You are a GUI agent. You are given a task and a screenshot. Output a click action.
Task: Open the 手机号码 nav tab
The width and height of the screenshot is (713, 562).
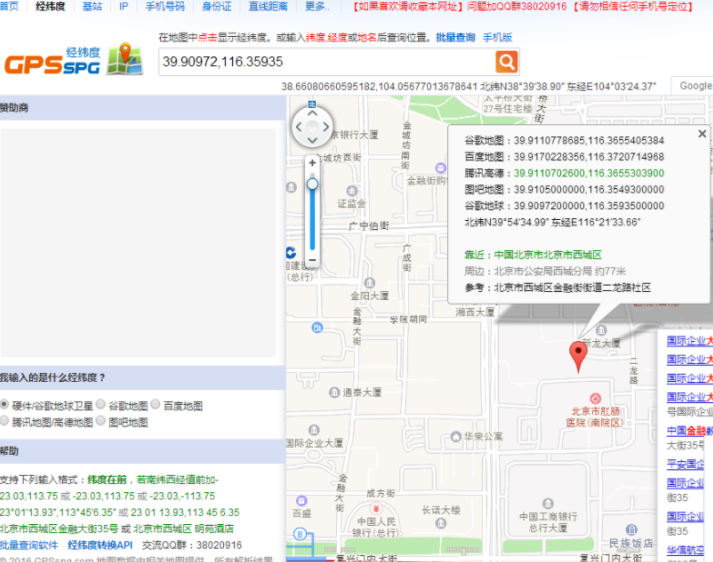pos(165,6)
